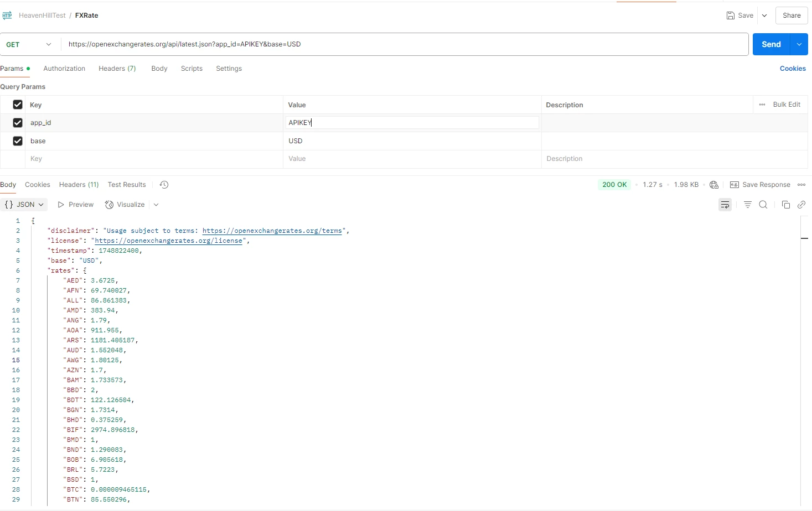Click the response vertical scrollbar

[x=805, y=361]
